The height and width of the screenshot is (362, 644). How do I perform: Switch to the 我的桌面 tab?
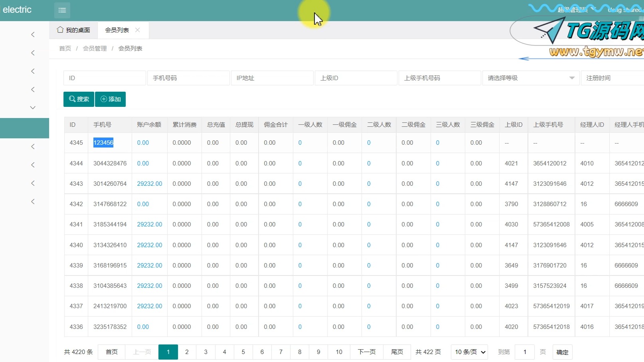73,30
